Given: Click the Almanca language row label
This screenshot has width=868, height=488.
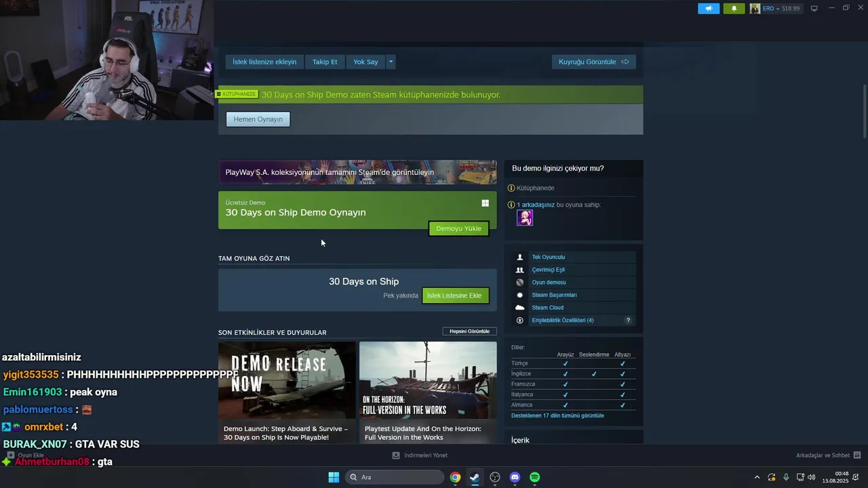Looking at the screenshot, I should click(x=521, y=405).
